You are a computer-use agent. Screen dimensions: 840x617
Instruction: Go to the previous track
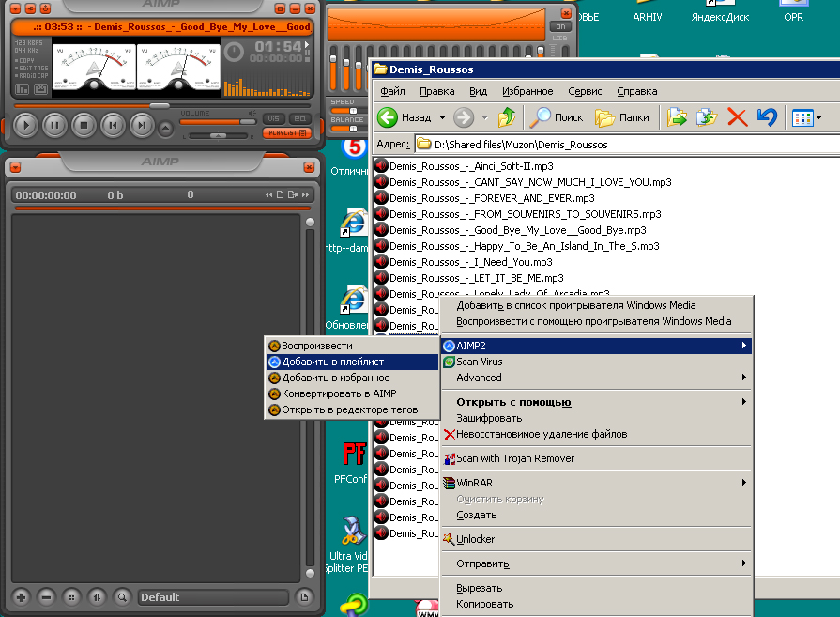click(x=113, y=124)
